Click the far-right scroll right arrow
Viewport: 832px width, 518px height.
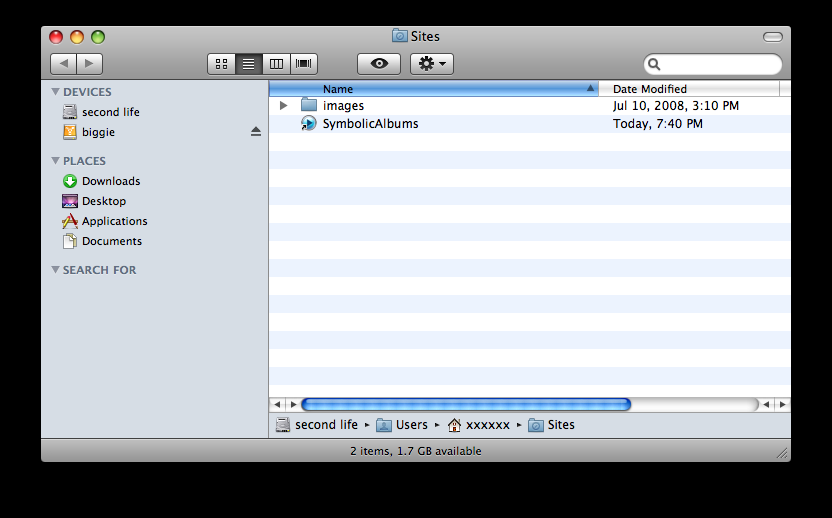click(783, 404)
